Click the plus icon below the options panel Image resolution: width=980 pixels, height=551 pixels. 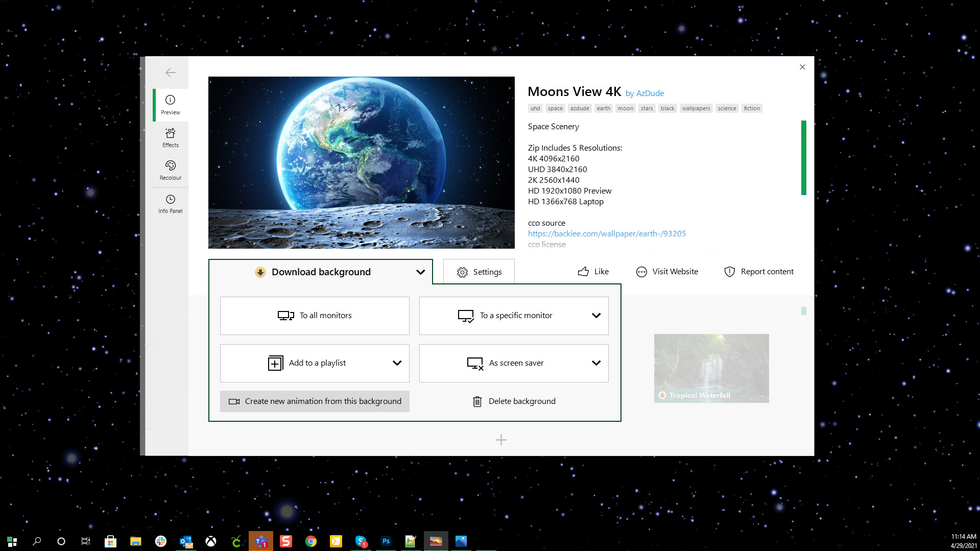pyautogui.click(x=501, y=439)
